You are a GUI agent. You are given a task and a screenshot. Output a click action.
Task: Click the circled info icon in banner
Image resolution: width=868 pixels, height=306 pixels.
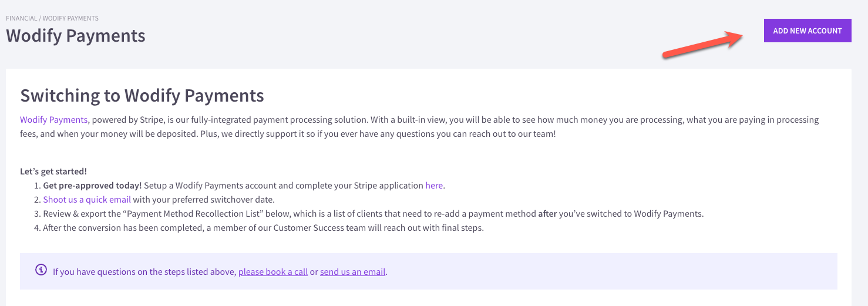(41, 270)
